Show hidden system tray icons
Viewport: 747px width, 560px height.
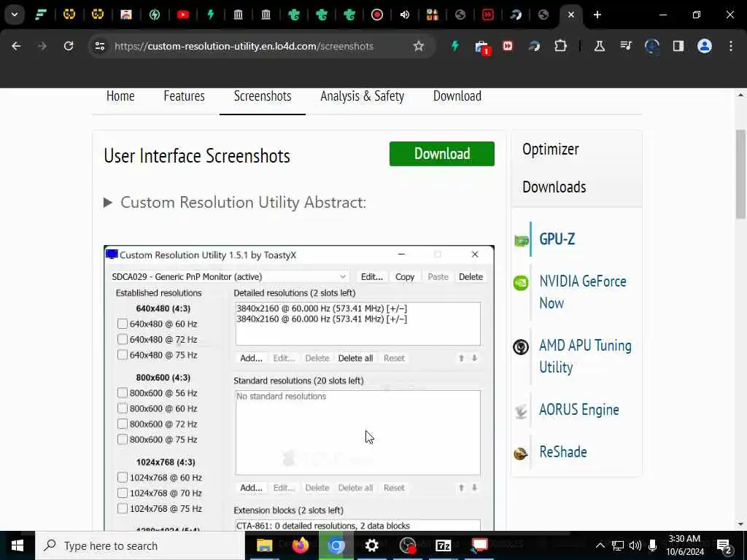tap(600, 545)
